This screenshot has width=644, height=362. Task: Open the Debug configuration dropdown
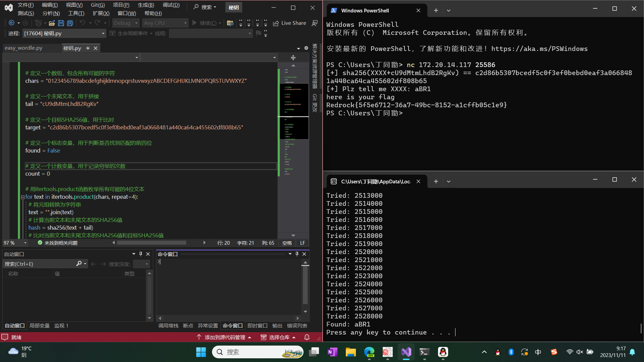pos(125,23)
